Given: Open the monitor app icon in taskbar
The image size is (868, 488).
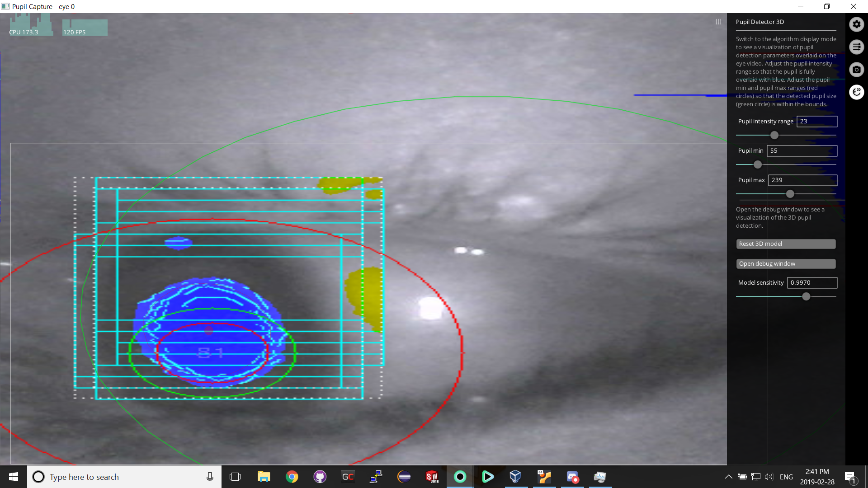Looking at the screenshot, I should point(600,477).
